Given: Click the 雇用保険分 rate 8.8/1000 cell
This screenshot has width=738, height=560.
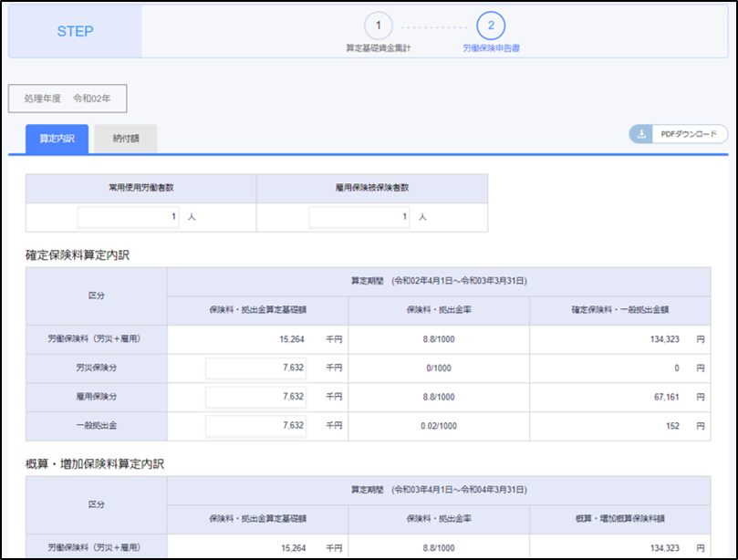Looking at the screenshot, I should (438, 397).
